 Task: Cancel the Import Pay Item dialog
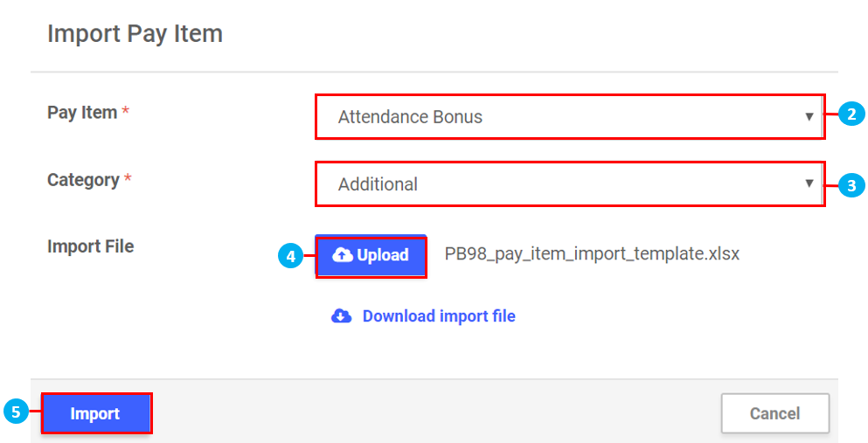(x=774, y=413)
